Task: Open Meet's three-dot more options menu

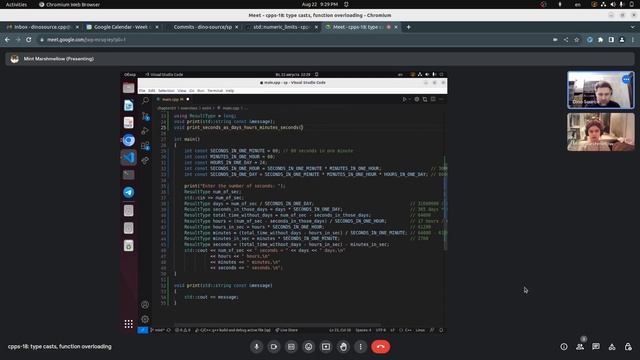Action: click(x=360, y=347)
